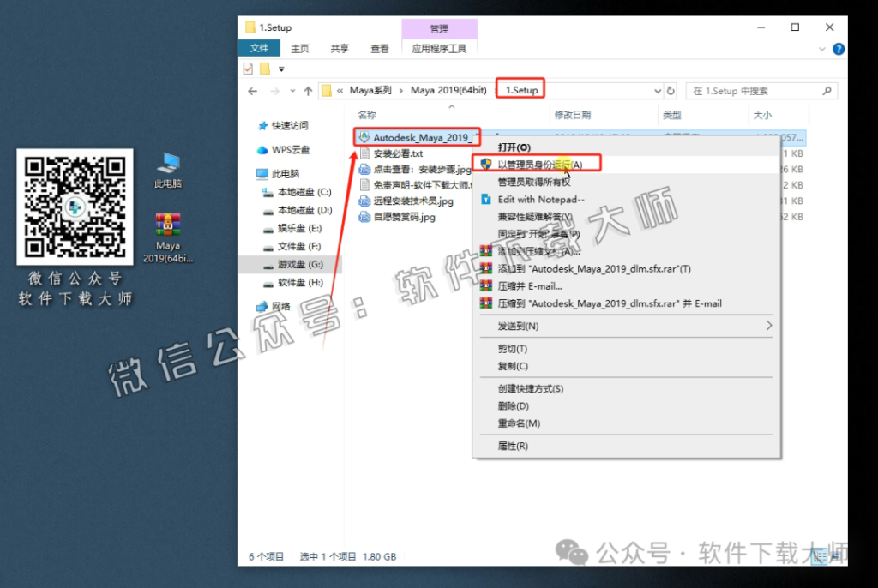This screenshot has height=588, width=878.
Task: Open recent locations dropdown arrow
Action: point(292,91)
